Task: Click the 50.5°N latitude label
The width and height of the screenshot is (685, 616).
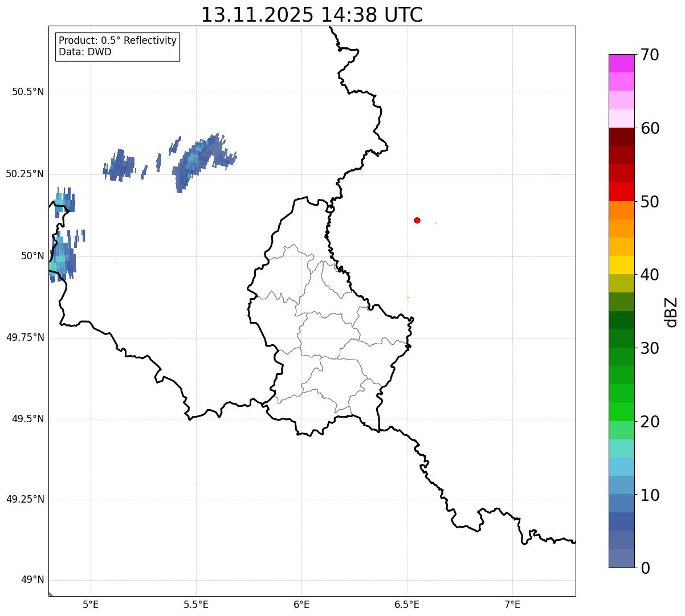Action: pyautogui.click(x=28, y=92)
